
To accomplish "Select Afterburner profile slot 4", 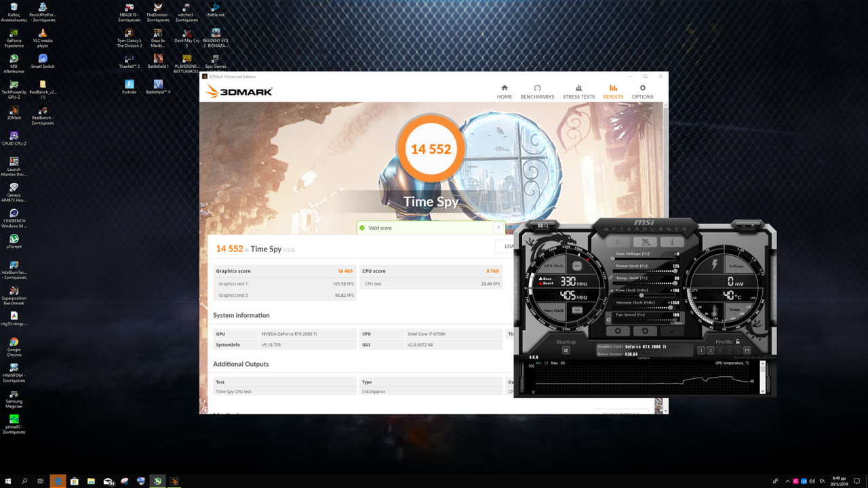I will tap(728, 350).
